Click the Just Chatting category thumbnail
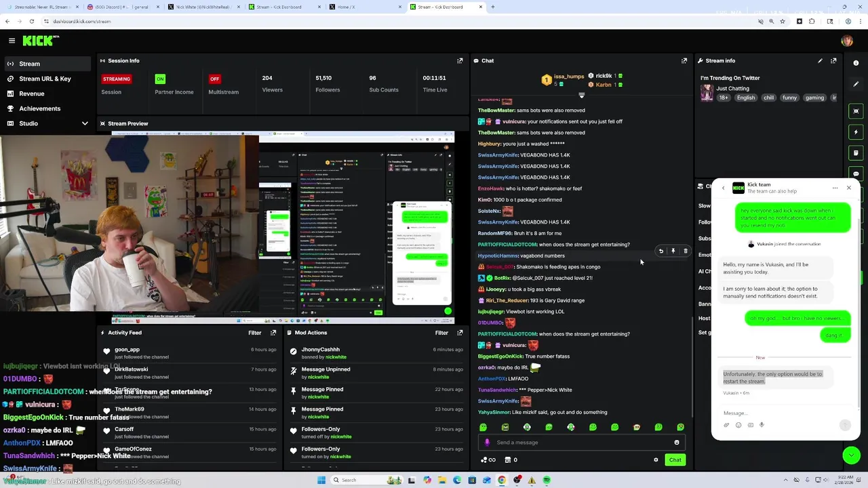The width and height of the screenshot is (868, 488). [x=707, y=93]
